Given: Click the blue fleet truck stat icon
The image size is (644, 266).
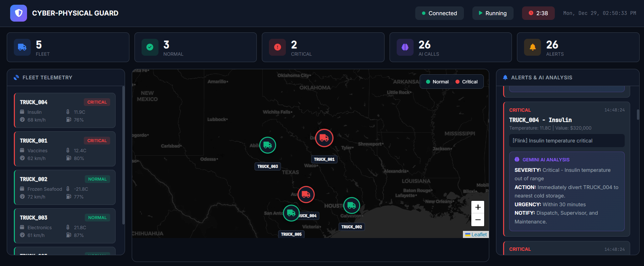Looking at the screenshot, I should (22, 47).
